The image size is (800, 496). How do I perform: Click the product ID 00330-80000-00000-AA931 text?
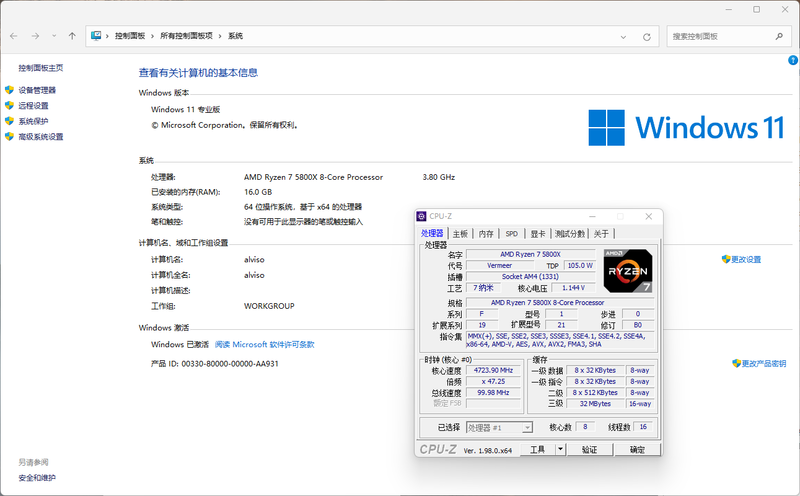230,364
